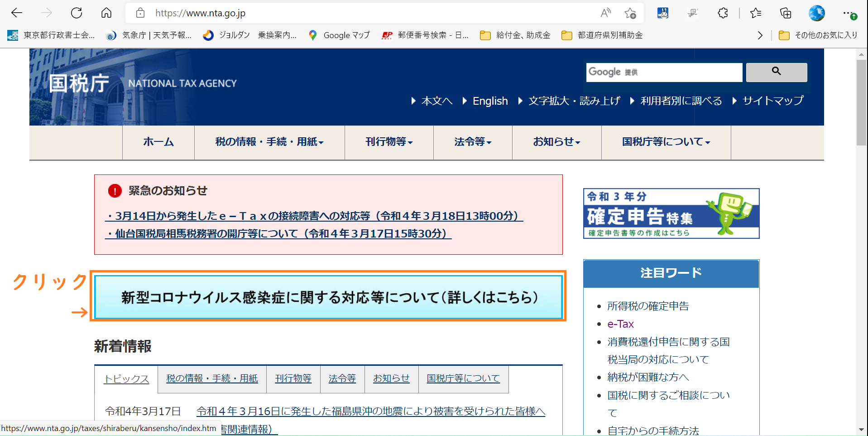Click the vertical page scrollbar thumb
This screenshot has width=868, height=436.
point(861,102)
